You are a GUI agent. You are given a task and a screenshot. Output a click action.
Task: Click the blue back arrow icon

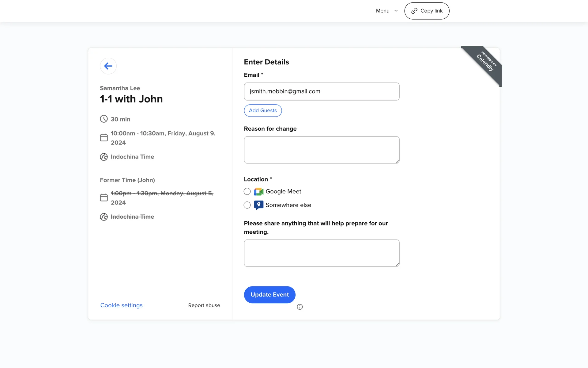tap(108, 66)
